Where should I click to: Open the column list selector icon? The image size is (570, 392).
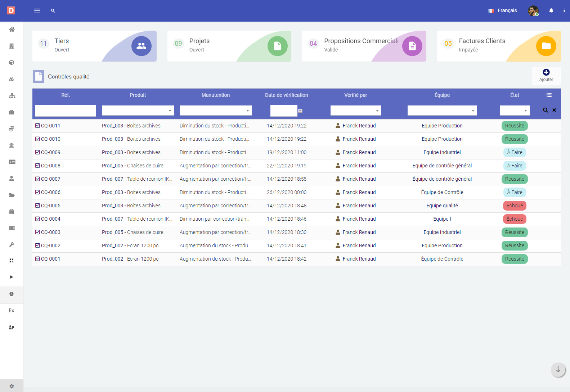(x=549, y=95)
